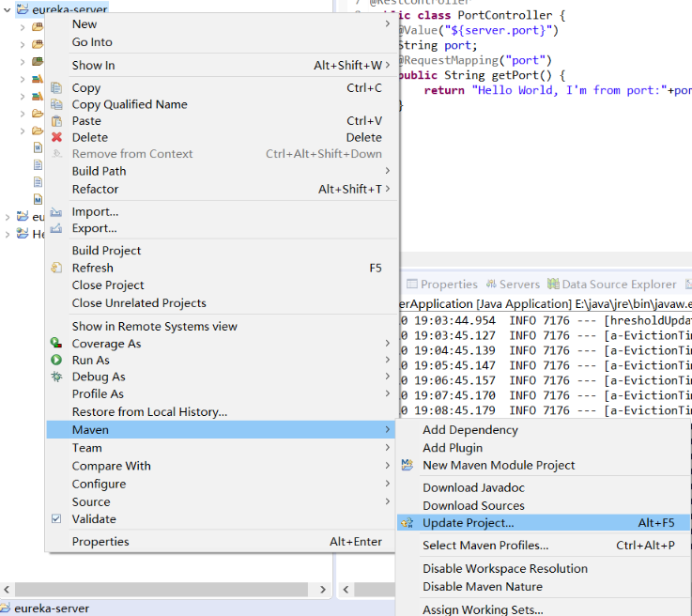Select Add Dependency in Maven submenu

click(x=544, y=430)
